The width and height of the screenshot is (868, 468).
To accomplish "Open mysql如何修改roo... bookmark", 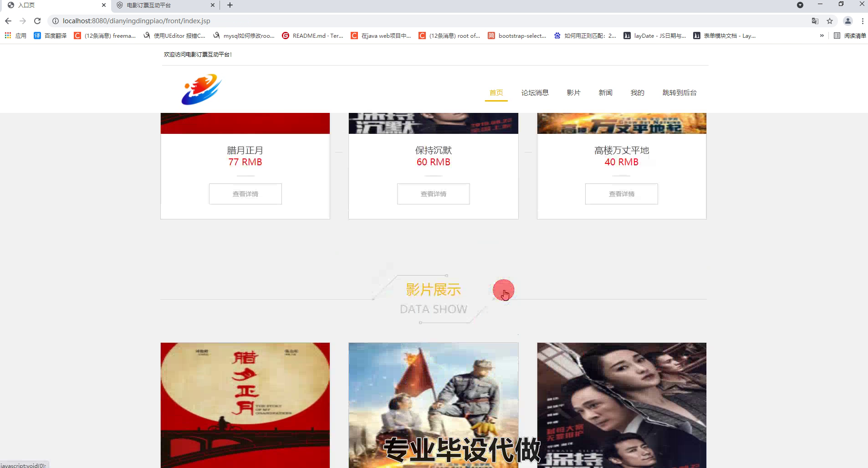I will (x=244, y=36).
